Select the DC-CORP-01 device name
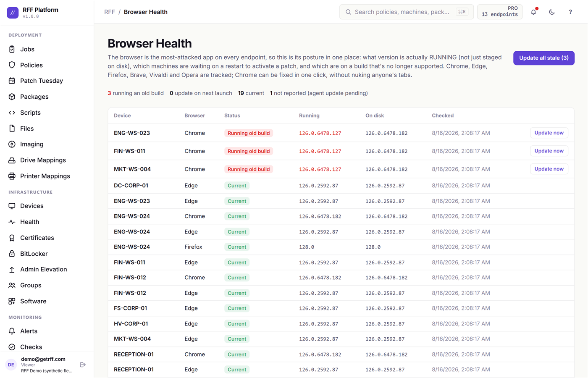The width and height of the screenshot is (588, 378). click(131, 186)
